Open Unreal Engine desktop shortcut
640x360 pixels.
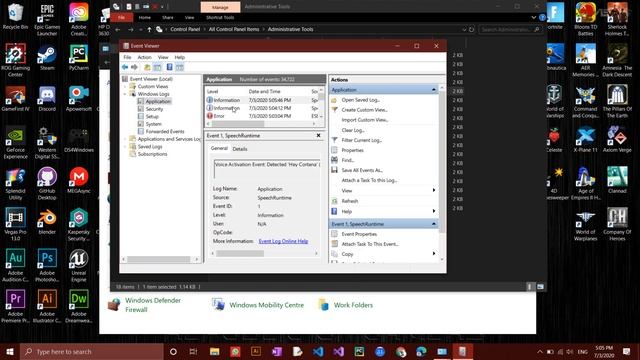coord(79,266)
